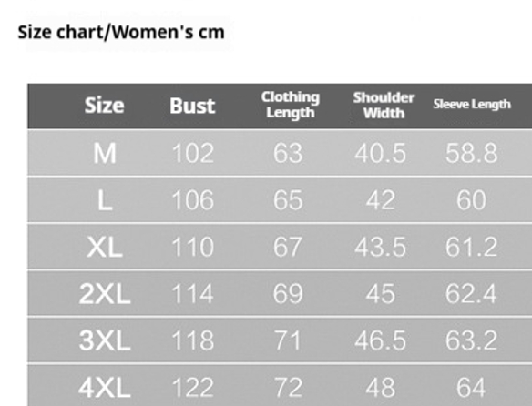The height and width of the screenshot is (406, 532).
Task: Select the M size row label
Action: (105, 153)
